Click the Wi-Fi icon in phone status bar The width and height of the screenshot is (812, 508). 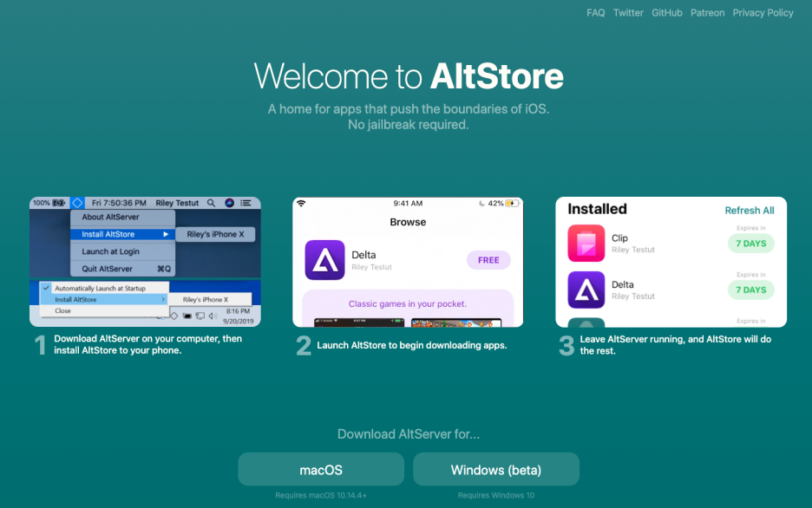click(x=301, y=204)
